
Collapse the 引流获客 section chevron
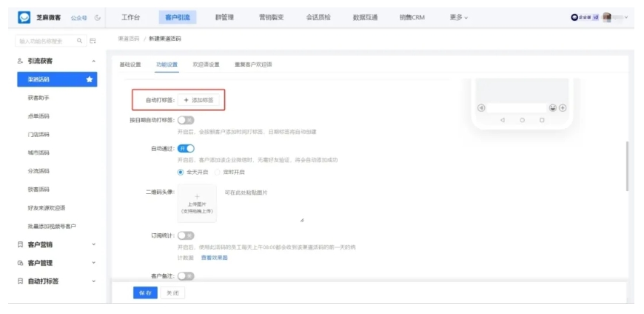point(94,61)
